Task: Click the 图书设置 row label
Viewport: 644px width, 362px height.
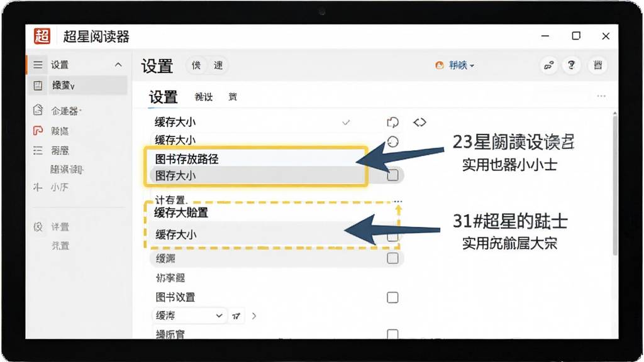Action: point(175,297)
